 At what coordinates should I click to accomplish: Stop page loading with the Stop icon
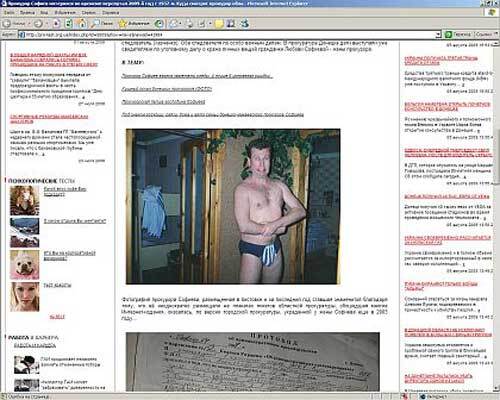click(x=57, y=24)
